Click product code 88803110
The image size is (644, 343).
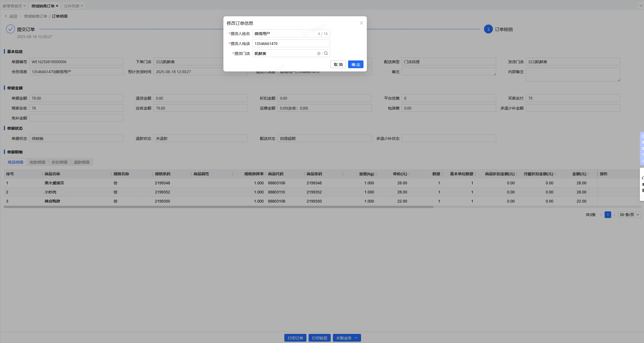click(x=277, y=192)
